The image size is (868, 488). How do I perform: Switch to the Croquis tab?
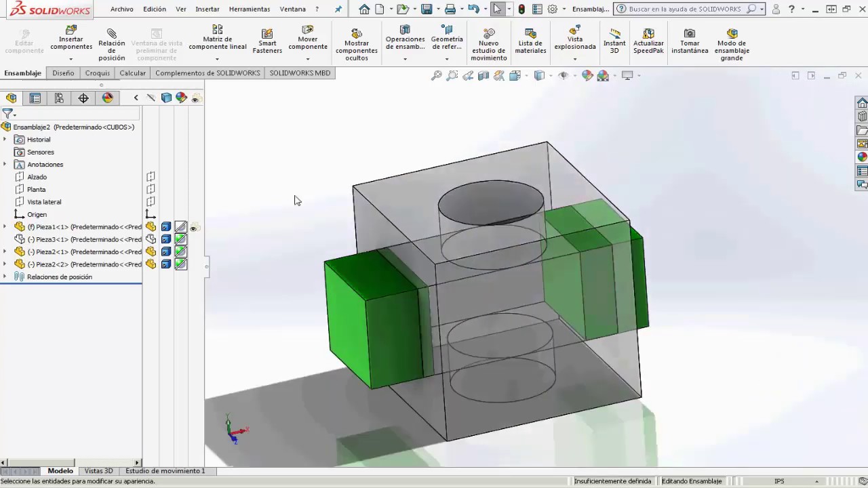pos(98,73)
